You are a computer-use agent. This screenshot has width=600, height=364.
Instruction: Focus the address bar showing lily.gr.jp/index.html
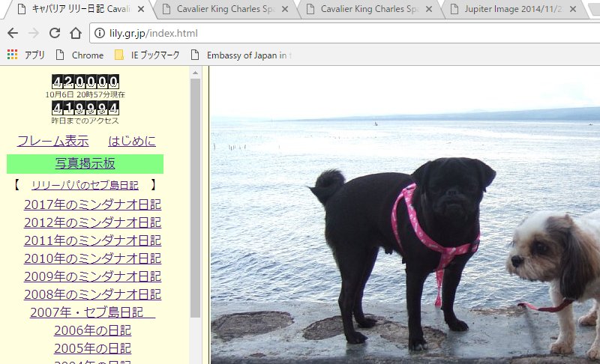(344, 33)
